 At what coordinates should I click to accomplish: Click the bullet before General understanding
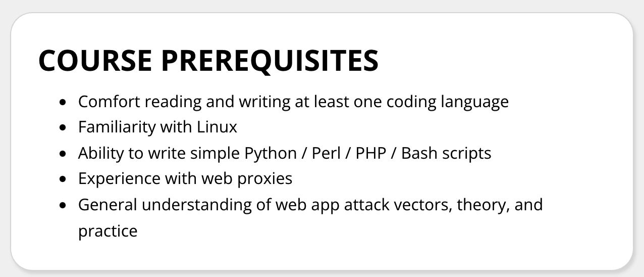tap(63, 205)
